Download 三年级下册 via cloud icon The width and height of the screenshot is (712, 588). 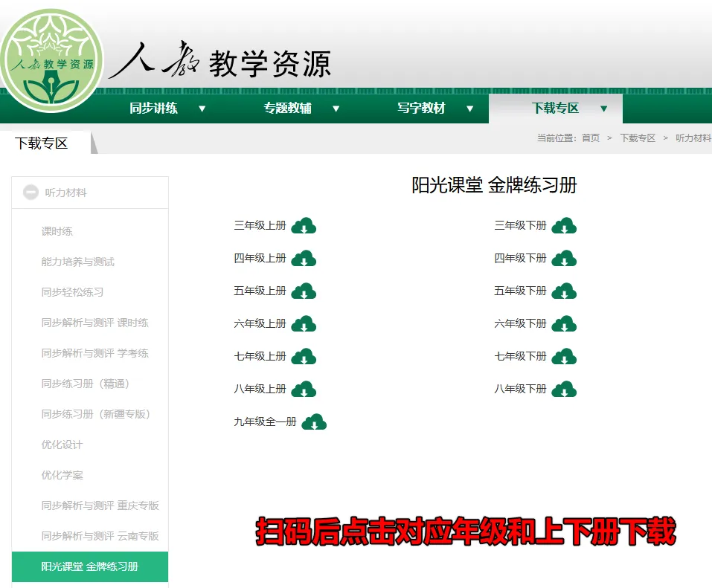coord(564,225)
